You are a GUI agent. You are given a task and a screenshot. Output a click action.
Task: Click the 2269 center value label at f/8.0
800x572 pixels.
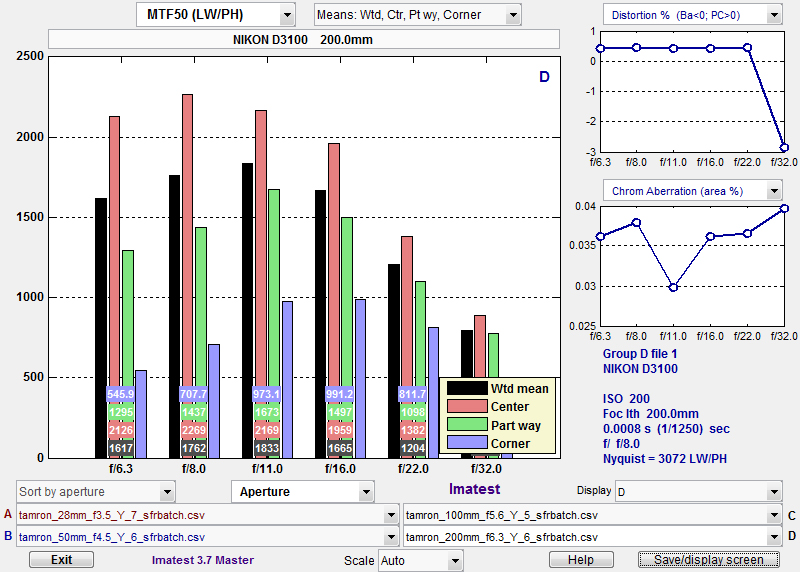[x=194, y=430]
